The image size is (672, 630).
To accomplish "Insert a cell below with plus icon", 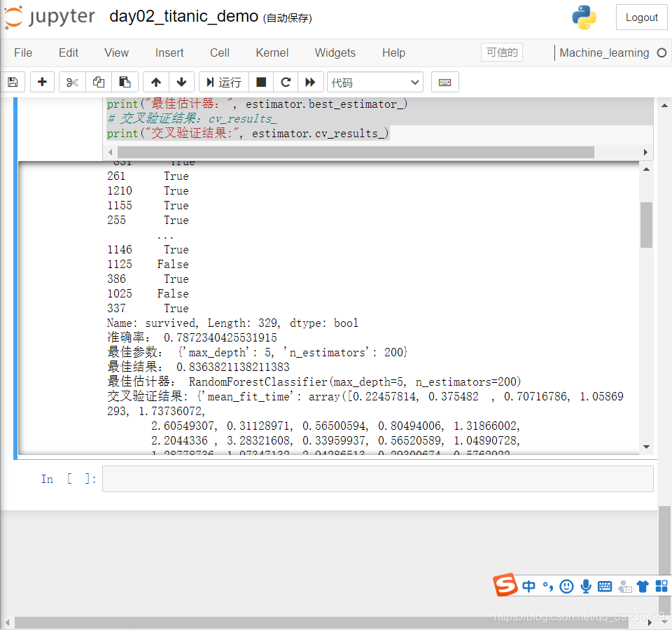I will pos(42,82).
